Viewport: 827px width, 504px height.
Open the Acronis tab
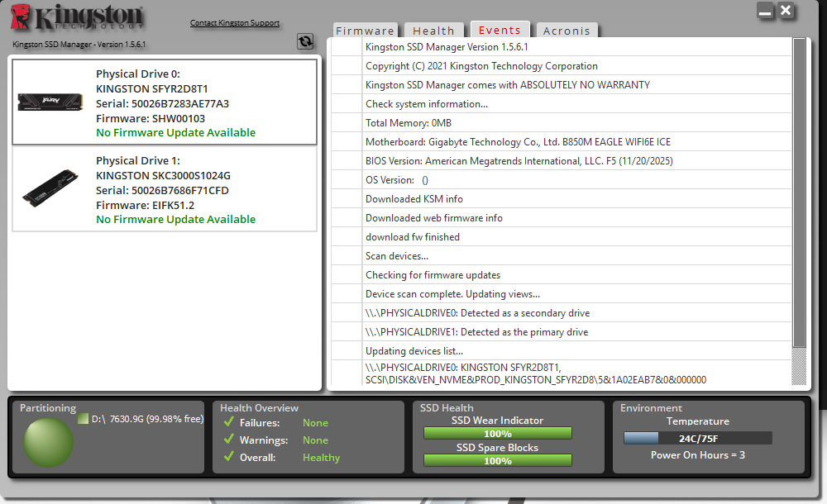[x=566, y=31]
